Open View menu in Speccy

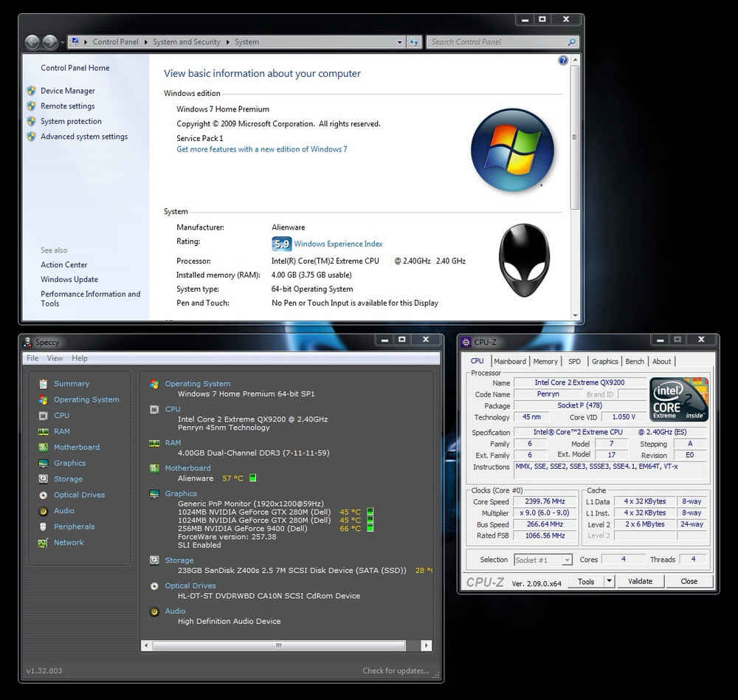(x=55, y=358)
